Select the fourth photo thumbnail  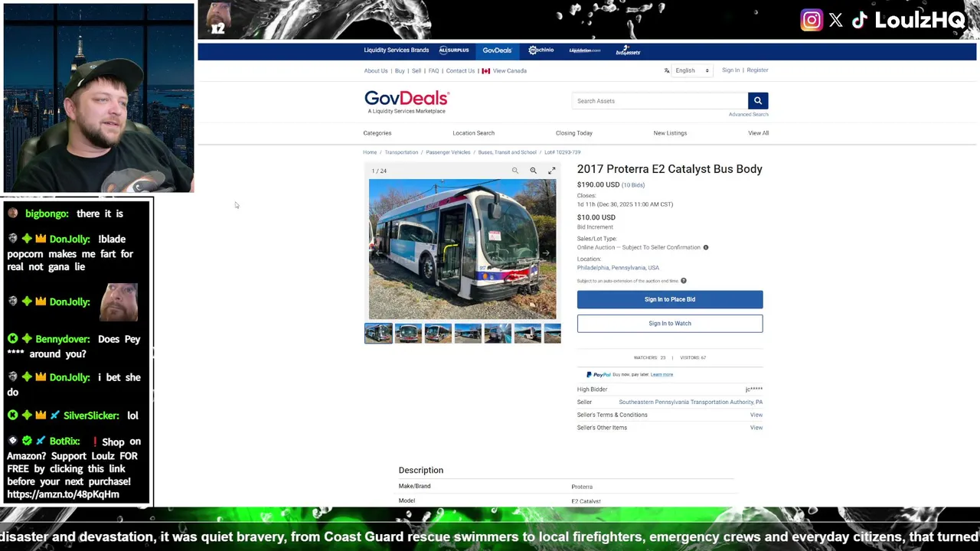(x=468, y=333)
